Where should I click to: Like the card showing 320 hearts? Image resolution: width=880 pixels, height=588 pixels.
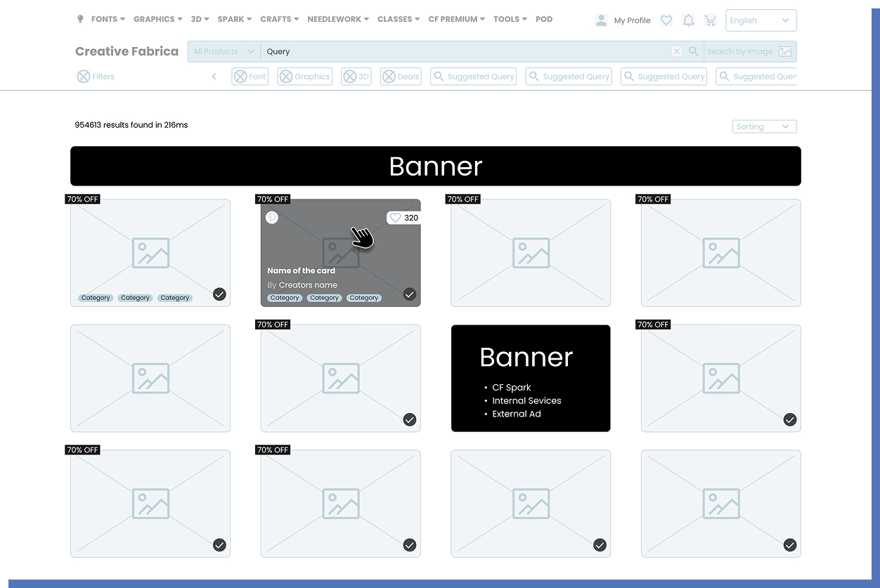click(x=394, y=218)
